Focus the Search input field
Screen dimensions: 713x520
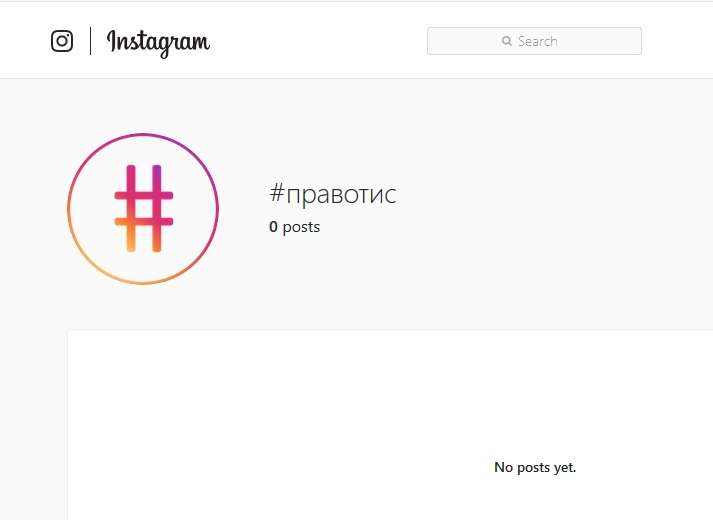pos(534,41)
